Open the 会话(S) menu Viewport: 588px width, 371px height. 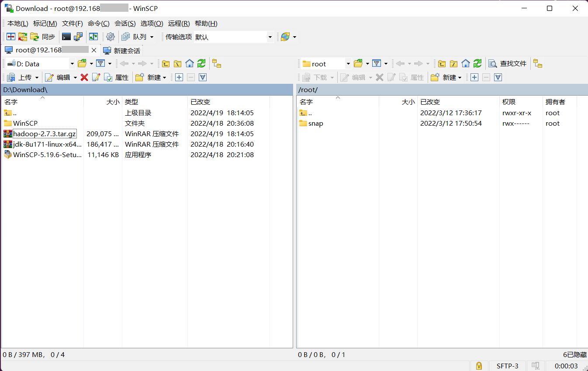tap(125, 24)
